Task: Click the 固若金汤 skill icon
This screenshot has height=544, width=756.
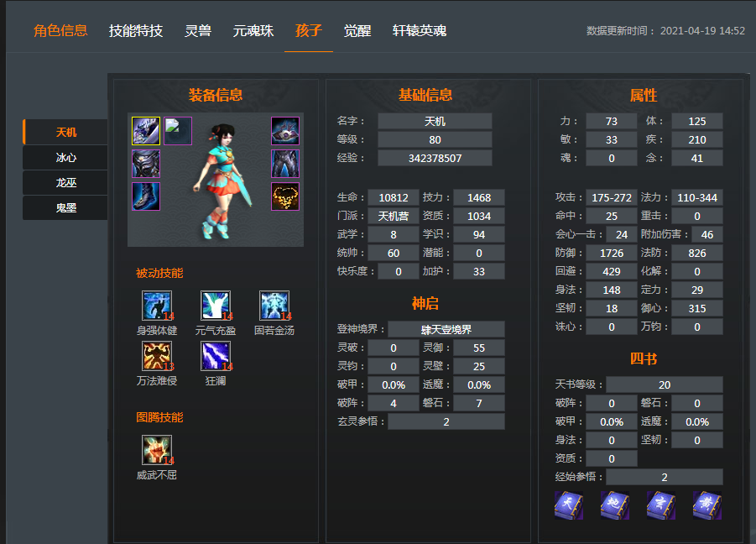Action: [x=274, y=306]
